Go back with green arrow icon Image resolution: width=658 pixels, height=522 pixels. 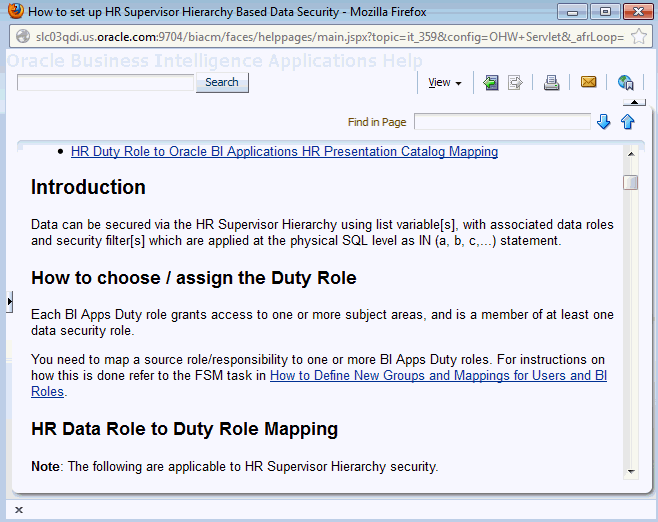491,83
